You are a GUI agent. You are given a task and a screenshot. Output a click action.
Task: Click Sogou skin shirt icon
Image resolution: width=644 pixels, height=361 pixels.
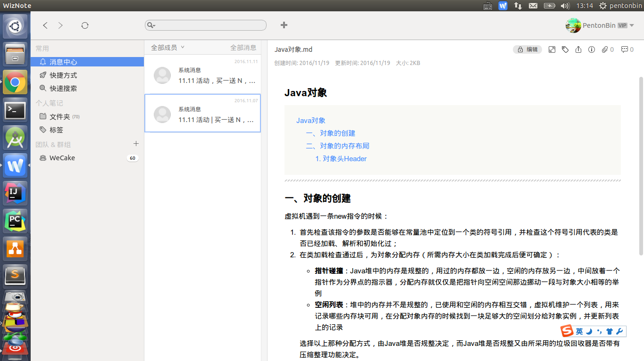pos(609,331)
